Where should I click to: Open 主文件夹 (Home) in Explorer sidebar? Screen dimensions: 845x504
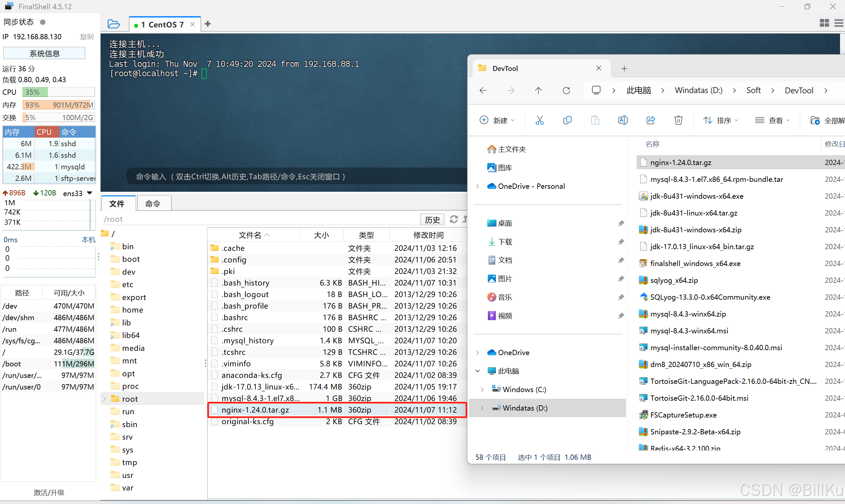[506, 149]
